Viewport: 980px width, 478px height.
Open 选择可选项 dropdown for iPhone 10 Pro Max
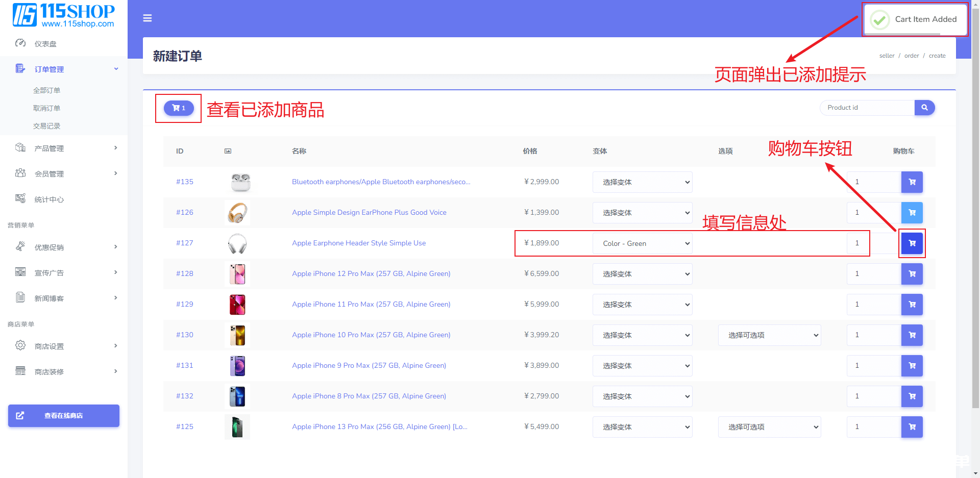click(769, 335)
